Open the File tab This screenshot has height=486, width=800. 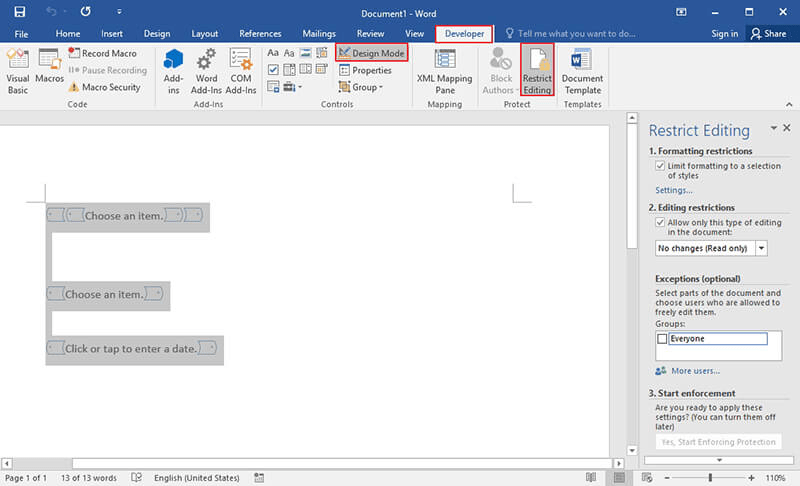pyautogui.click(x=21, y=34)
